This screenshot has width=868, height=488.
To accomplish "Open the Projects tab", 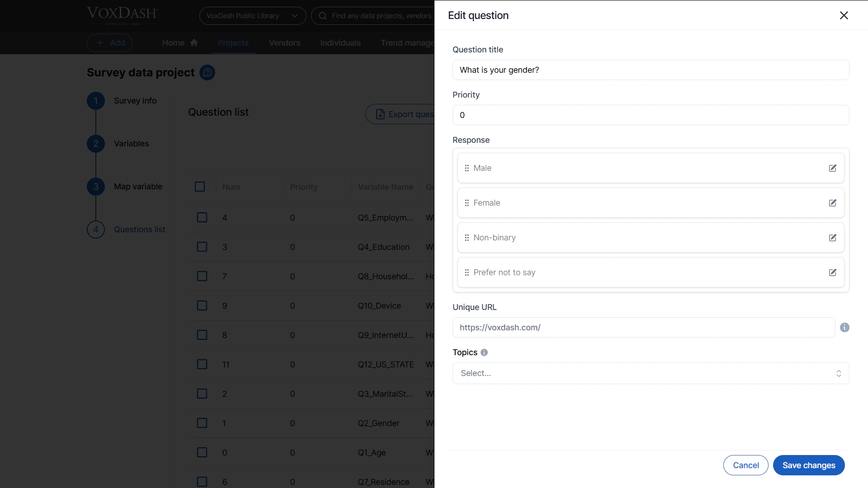I will pos(233,43).
